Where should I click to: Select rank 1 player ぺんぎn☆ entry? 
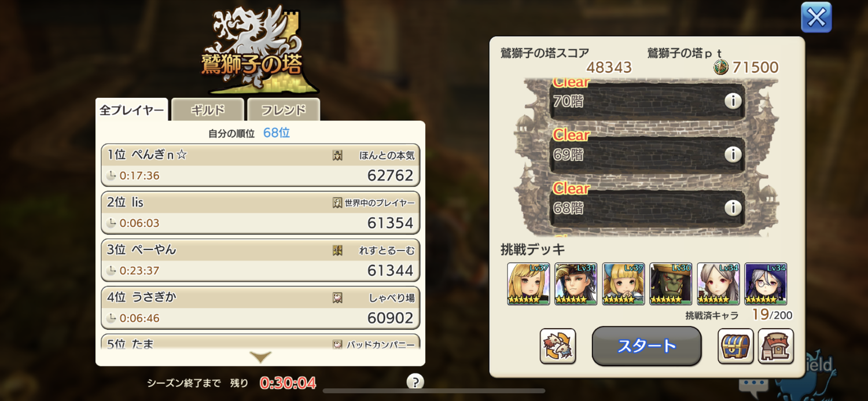[260, 165]
